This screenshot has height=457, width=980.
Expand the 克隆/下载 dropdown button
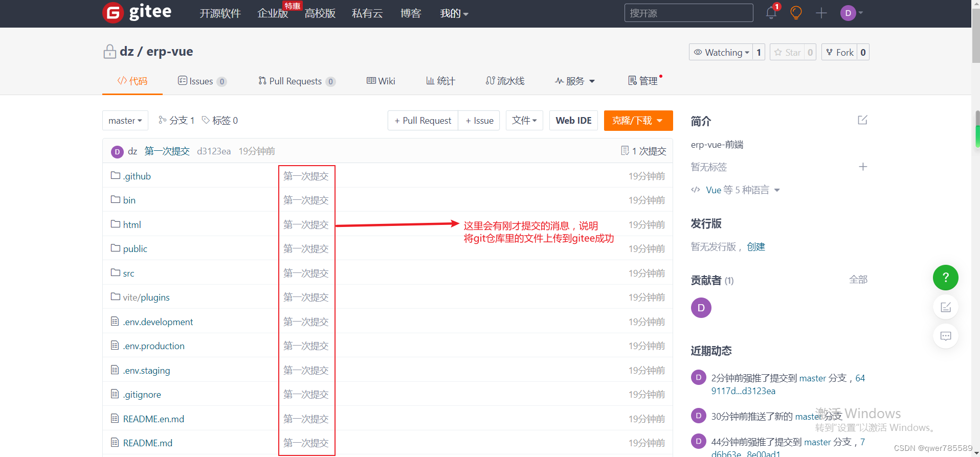point(638,121)
